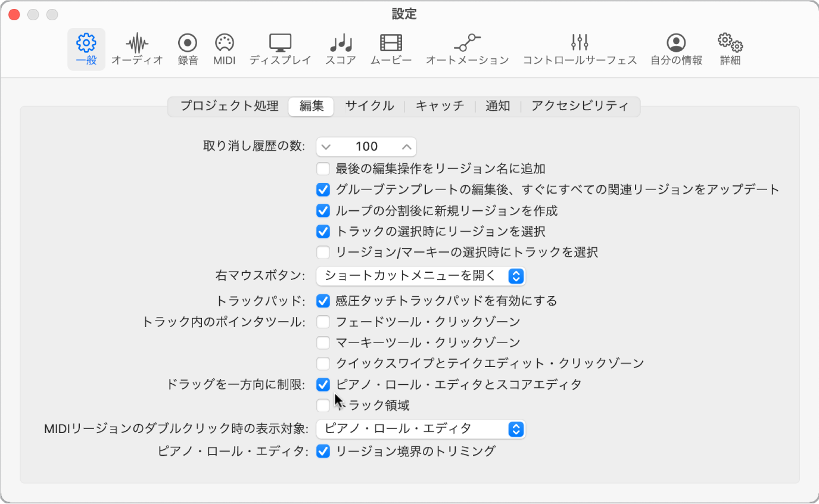Switch to the プロジェクト処理 tab
The width and height of the screenshot is (819, 504).
pyautogui.click(x=229, y=106)
